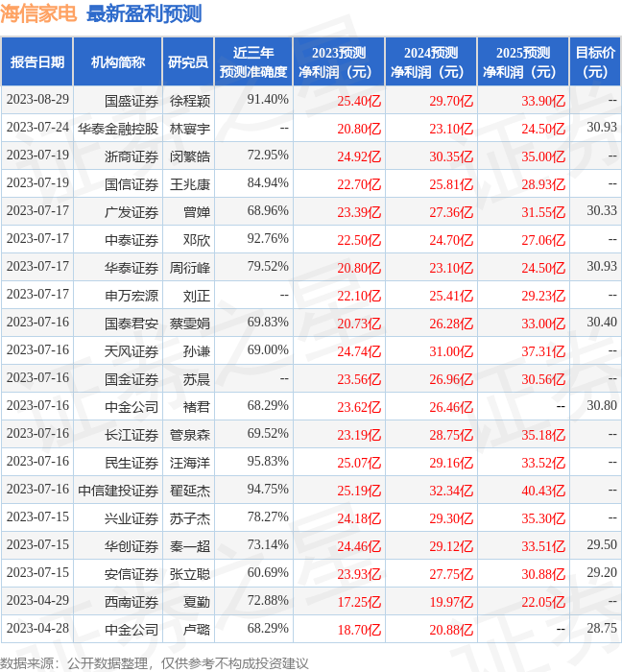Click the 海信家电 title text
Viewport: 622px width, 672px height.
[38, 14]
